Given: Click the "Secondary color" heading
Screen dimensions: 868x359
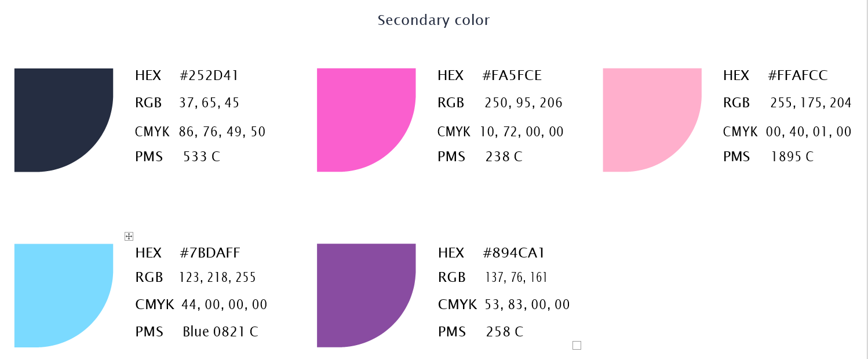Looking at the screenshot, I should coord(433,20).
